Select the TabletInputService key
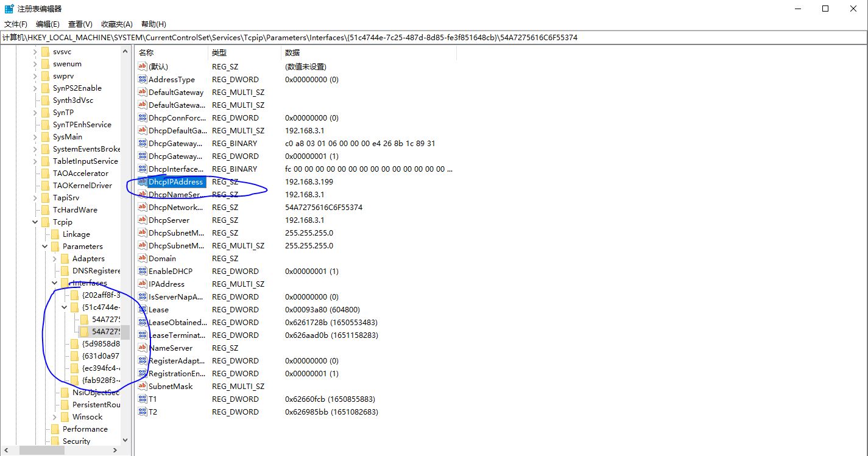This screenshot has height=456, width=868. pyautogui.click(x=85, y=161)
